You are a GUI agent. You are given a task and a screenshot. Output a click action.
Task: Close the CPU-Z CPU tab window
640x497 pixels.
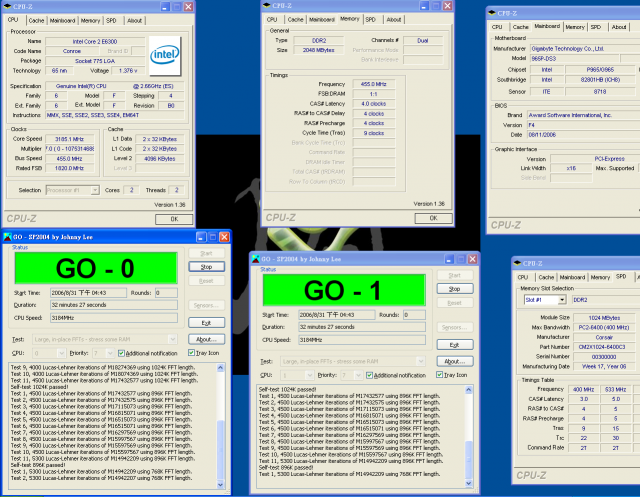pyautogui.click(x=188, y=7)
